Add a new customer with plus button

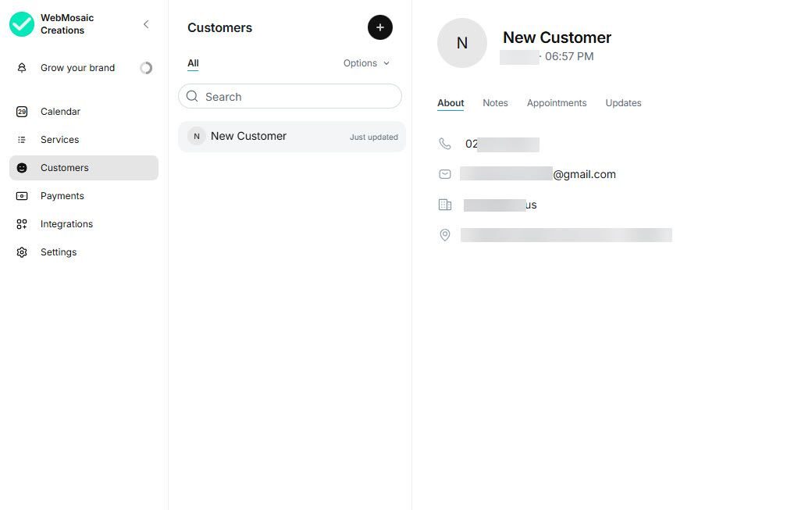pos(380,27)
